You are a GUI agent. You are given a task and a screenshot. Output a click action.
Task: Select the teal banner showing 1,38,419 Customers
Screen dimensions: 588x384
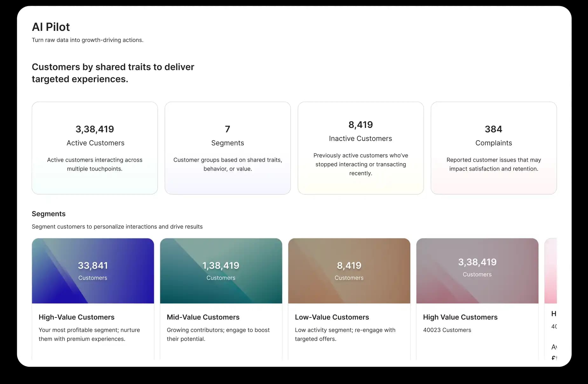pyautogui.click(x=221, y=271)
